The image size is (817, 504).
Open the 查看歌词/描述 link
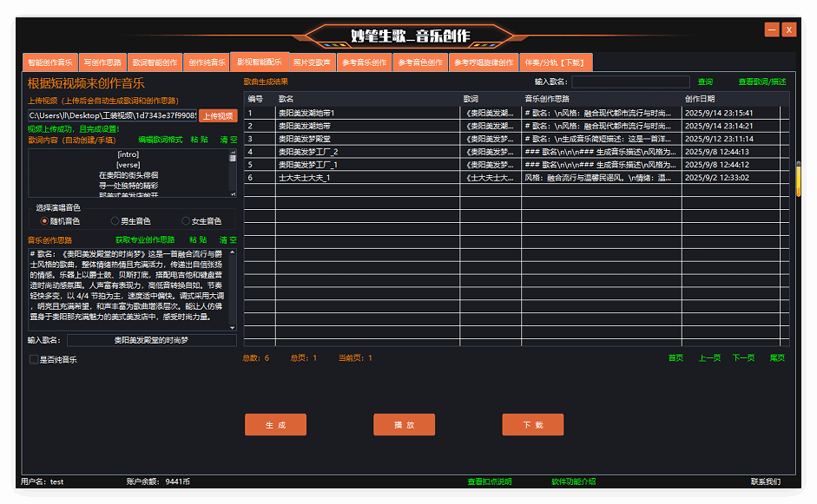761,82
